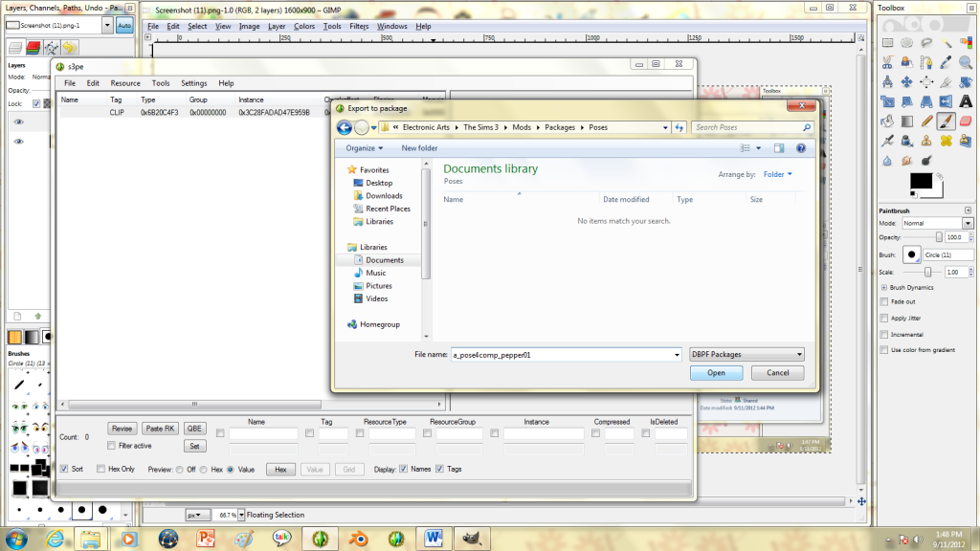Select the Move tool
The image size is (980, 551).
click(907, 82)
